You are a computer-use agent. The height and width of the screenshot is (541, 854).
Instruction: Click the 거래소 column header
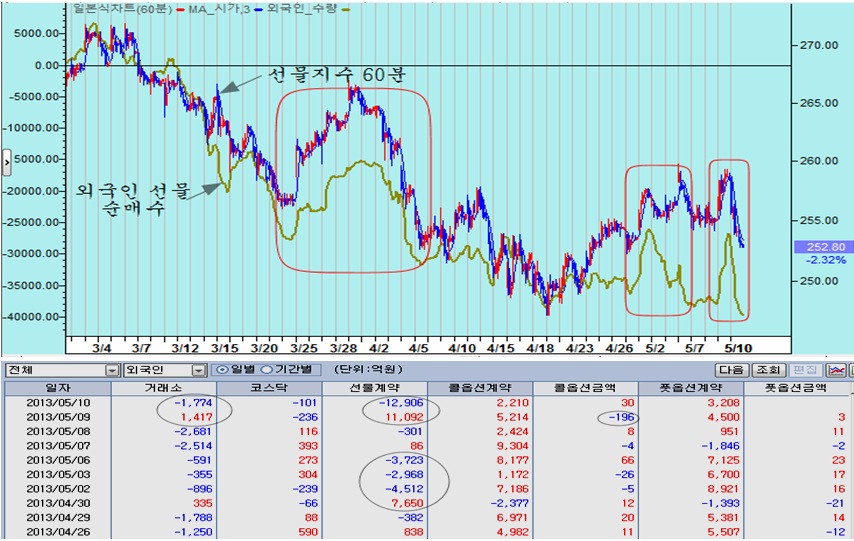(x=164, y=388)
